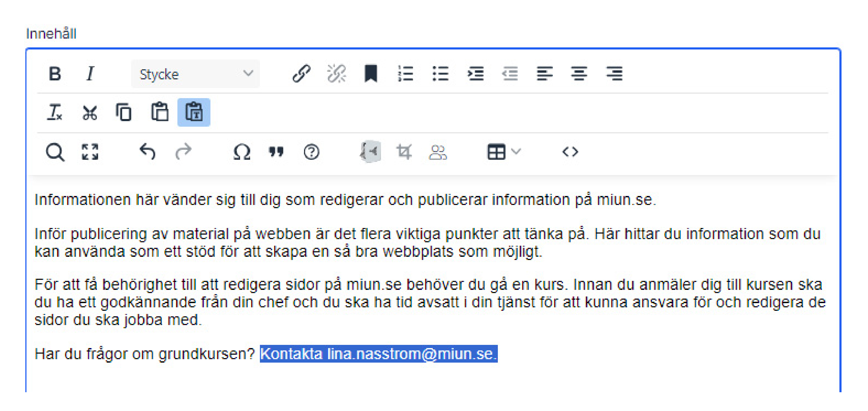
Task: Click the remove link (unlink) icon
Action: coord(336,74)
